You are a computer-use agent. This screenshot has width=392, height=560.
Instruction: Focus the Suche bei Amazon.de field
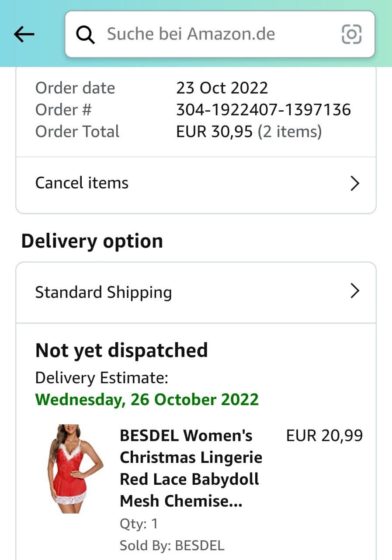(220, 34)
